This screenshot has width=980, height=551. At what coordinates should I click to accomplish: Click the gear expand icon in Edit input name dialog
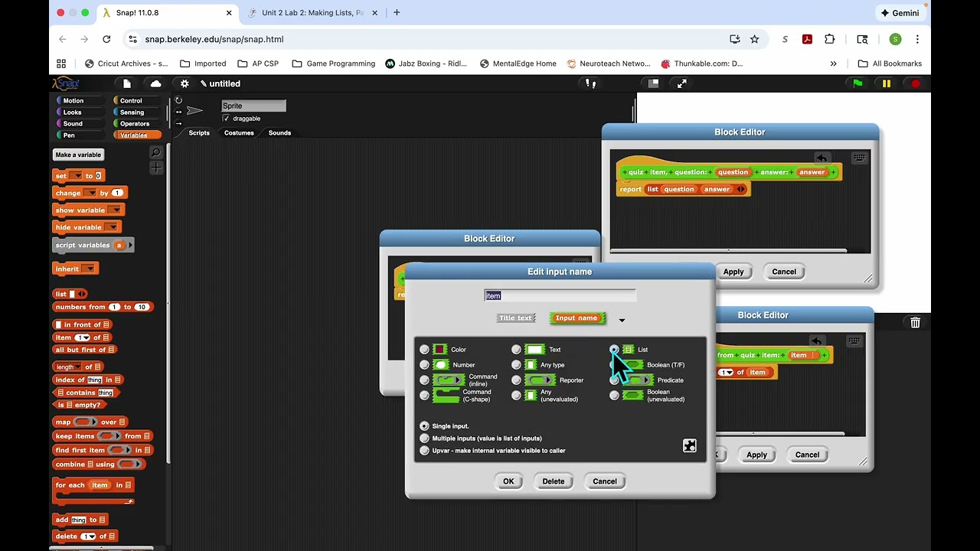tap(690, 446)
